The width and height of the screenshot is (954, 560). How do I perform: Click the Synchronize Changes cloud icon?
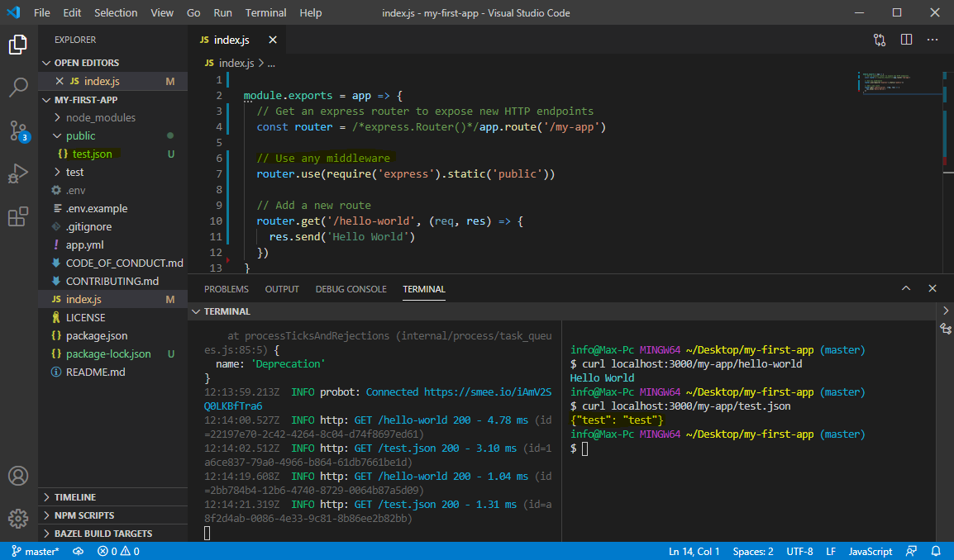(79, 552)
